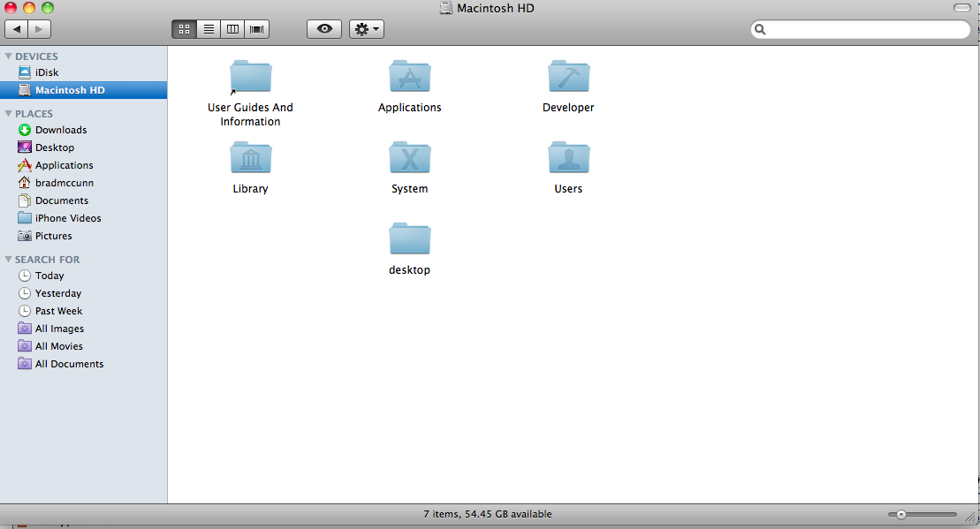Open Applications in sidebar Places
Screen dimensions: 980x529
[84, 165]
